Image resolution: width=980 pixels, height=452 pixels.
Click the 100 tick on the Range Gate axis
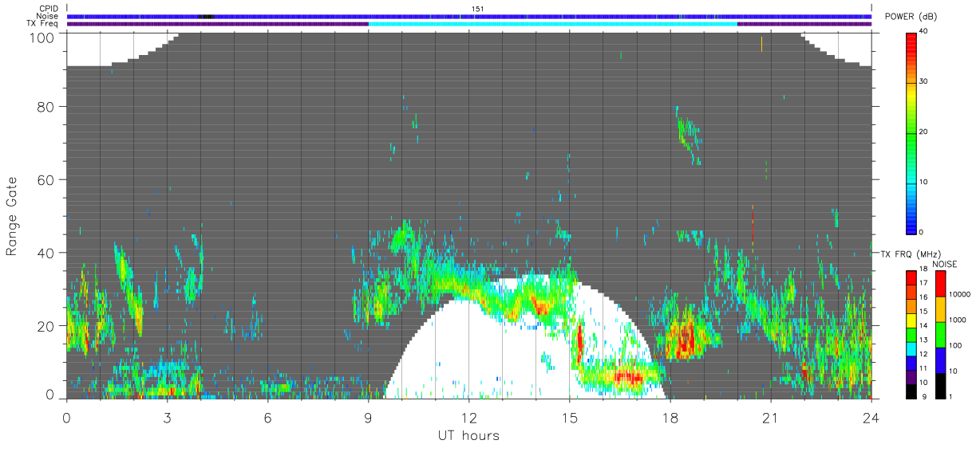43,37
